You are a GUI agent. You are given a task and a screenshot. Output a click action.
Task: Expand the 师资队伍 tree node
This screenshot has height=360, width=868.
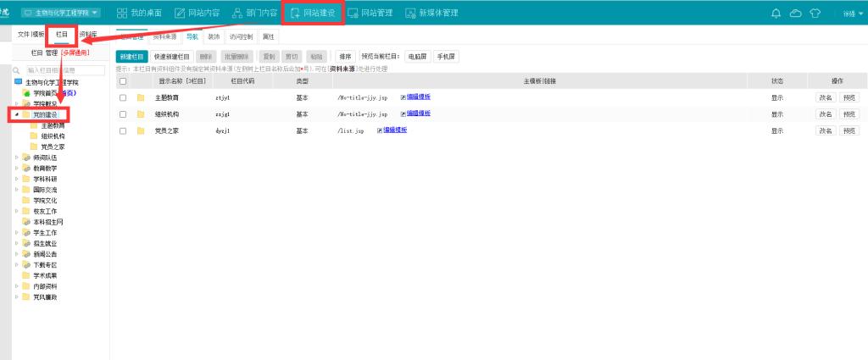pos(17,158)
